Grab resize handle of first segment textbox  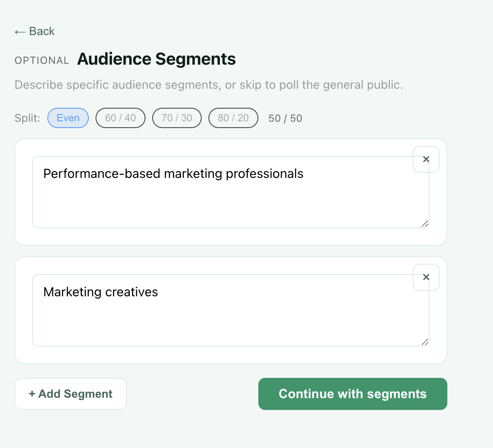[x=425, y=224]
